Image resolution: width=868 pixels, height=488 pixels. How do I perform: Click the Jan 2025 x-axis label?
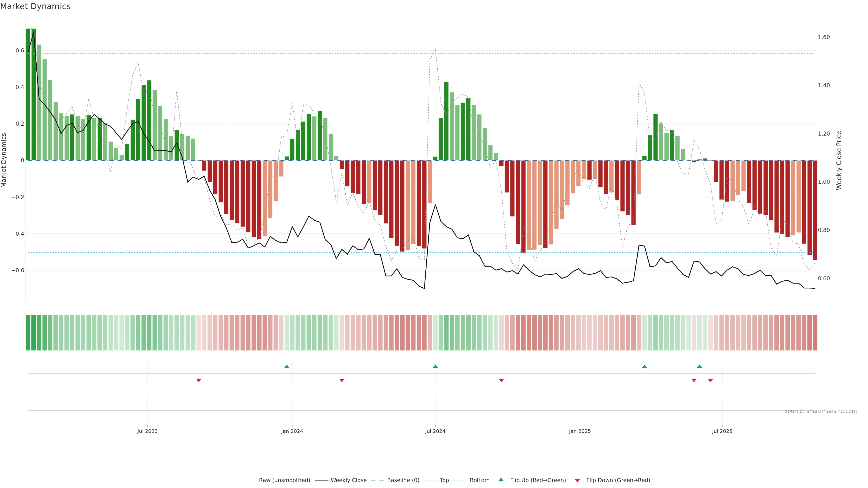(x=580, y=431)
